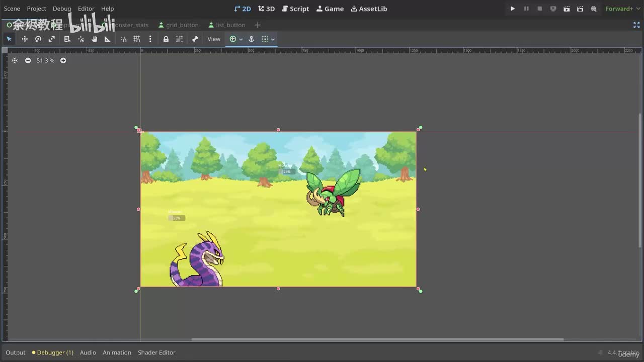Click the 25% health bar above the snake
The width and height of the screenshot is (644, 362).
177,218
